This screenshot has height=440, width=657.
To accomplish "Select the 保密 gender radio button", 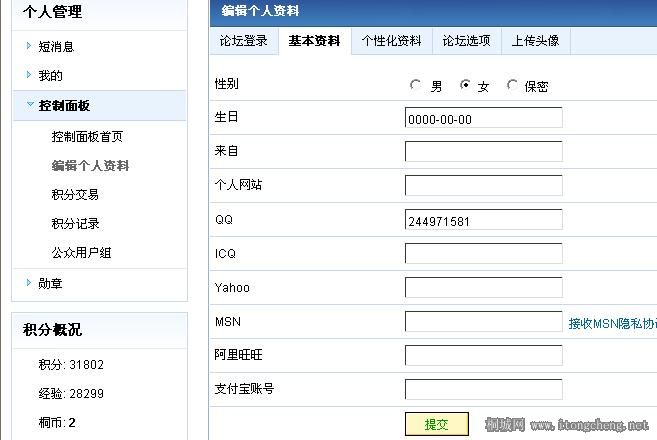I will tap(513, 86).
